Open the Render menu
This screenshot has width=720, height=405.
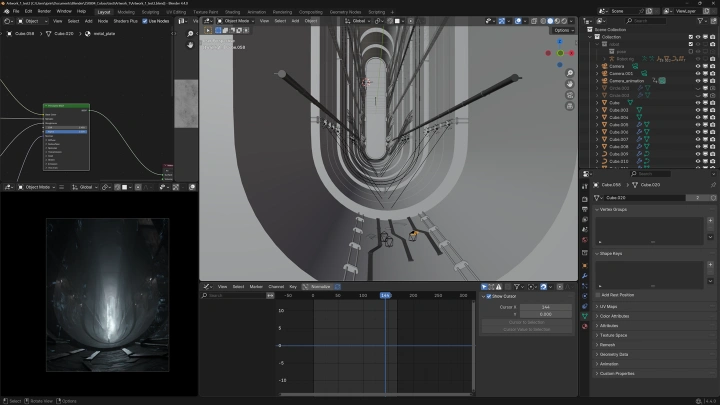coord(46,11)
